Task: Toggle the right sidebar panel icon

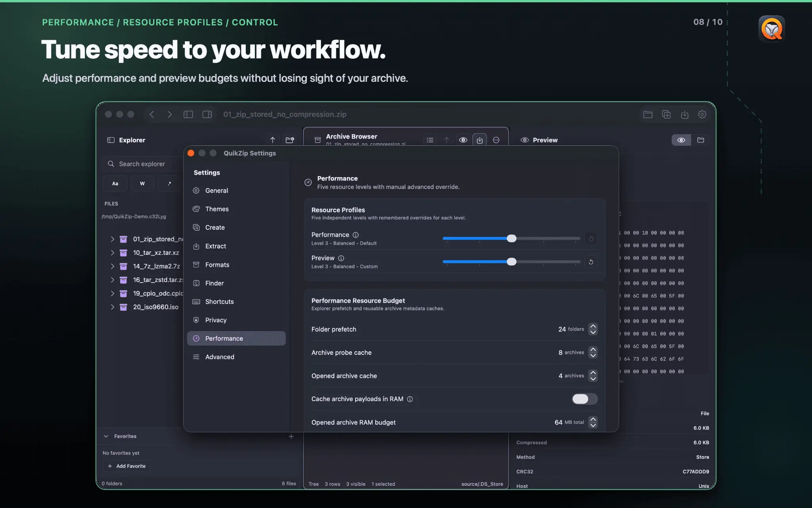Action: [207, 114]
